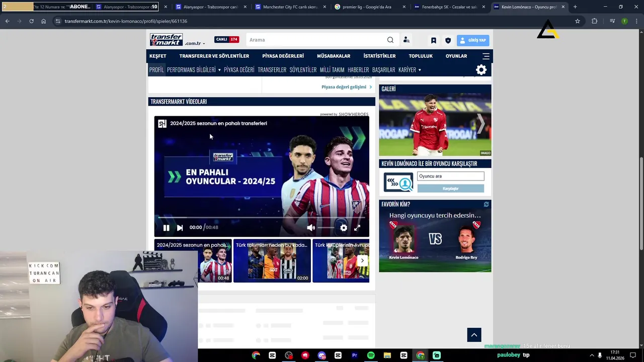This screenshot has height=362, width=644.
Task: Open Transferler ve Söylentiler menu
Action: click(x=214, y=56)
